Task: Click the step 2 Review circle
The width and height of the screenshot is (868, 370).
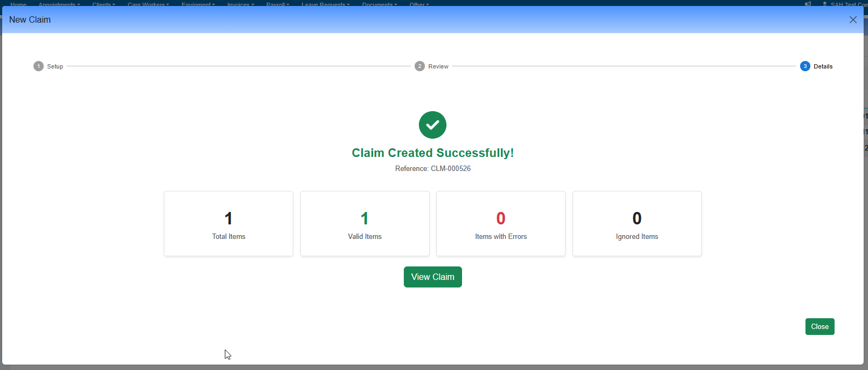Action: 419,66
